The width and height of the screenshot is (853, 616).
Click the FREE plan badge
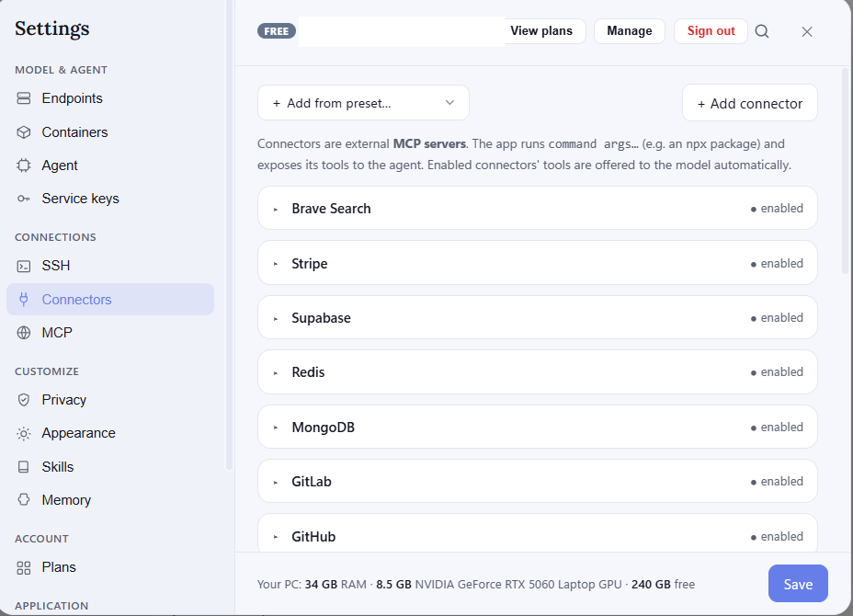click(x=277, y=31)
